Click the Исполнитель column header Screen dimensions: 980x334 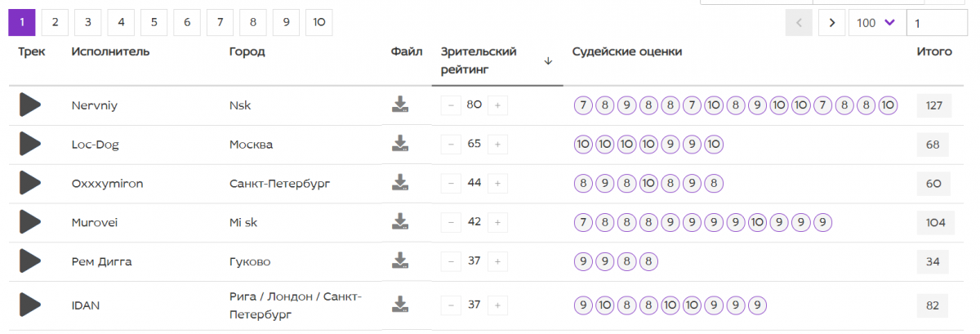click(x=110, y=51)
